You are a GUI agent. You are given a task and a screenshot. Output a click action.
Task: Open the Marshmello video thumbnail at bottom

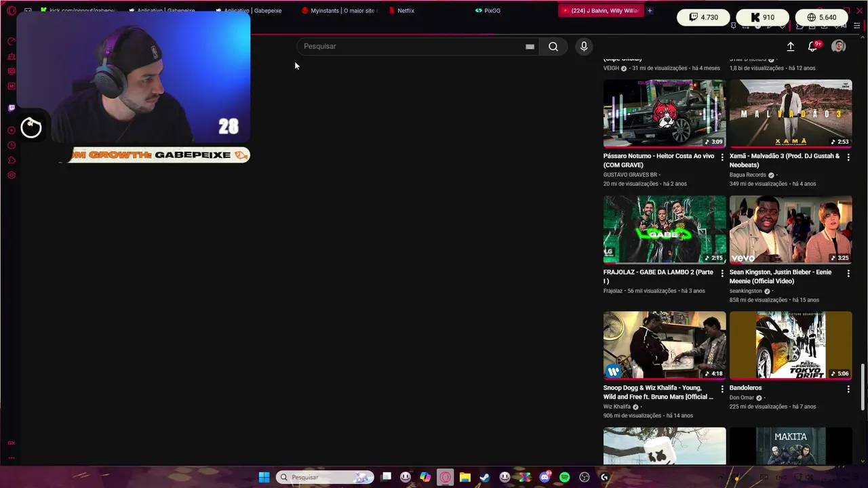[665, 446]
